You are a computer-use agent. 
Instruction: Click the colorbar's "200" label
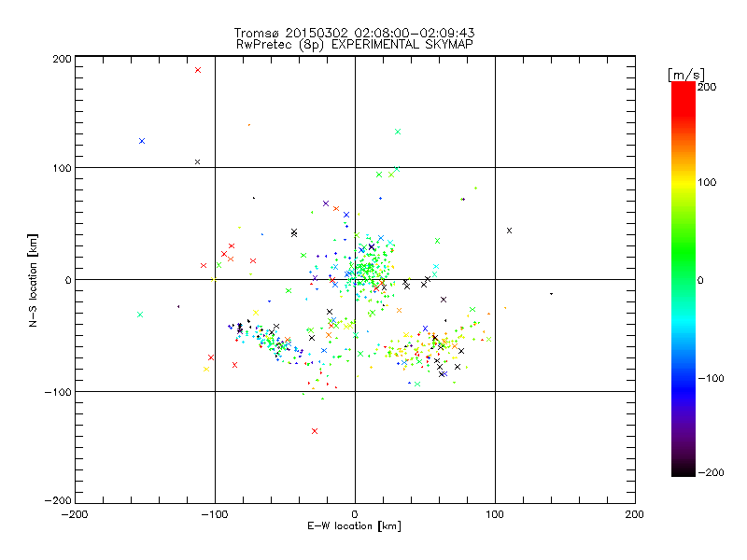click(707, 87)
